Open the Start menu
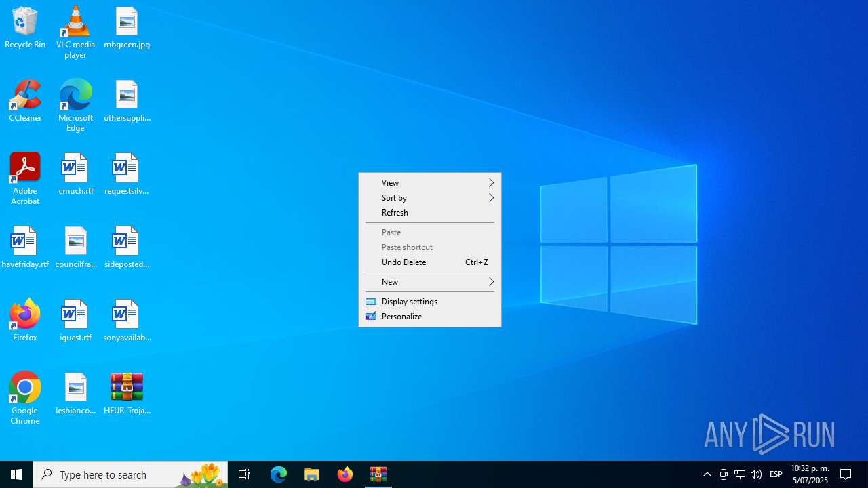The width and height of the screenshot is (868, 488). (16, 474)
